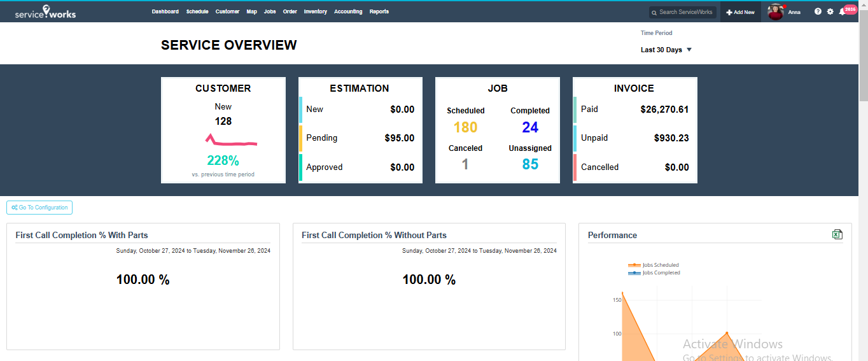868x361 pixels.
Task: Open the Schedule menu
Action: (197, 11)
